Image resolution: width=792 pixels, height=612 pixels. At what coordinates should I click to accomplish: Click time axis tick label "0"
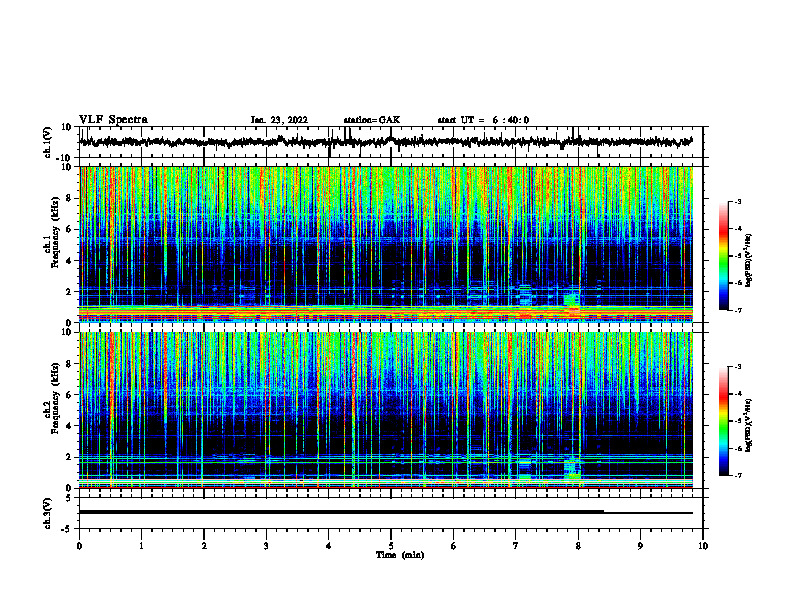pyautogui.click(x=79, y=546)
